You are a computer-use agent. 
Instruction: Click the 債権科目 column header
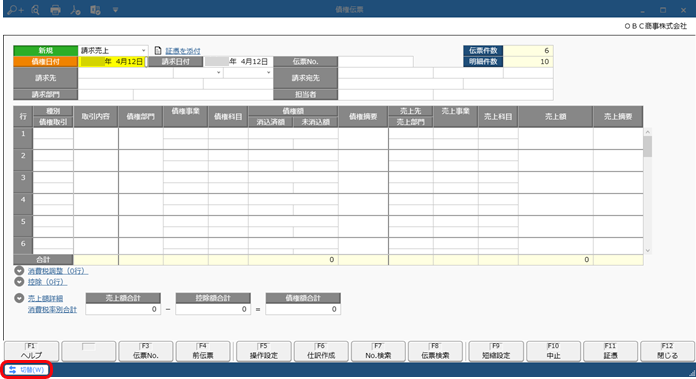(x=228, y=117)
